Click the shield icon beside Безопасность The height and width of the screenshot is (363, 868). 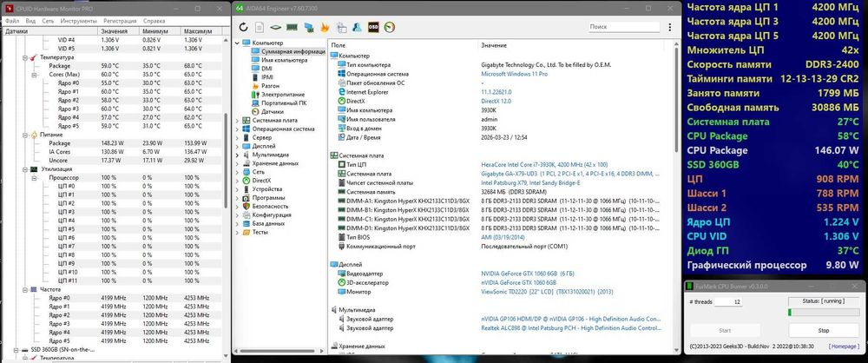tap(247, 206)
